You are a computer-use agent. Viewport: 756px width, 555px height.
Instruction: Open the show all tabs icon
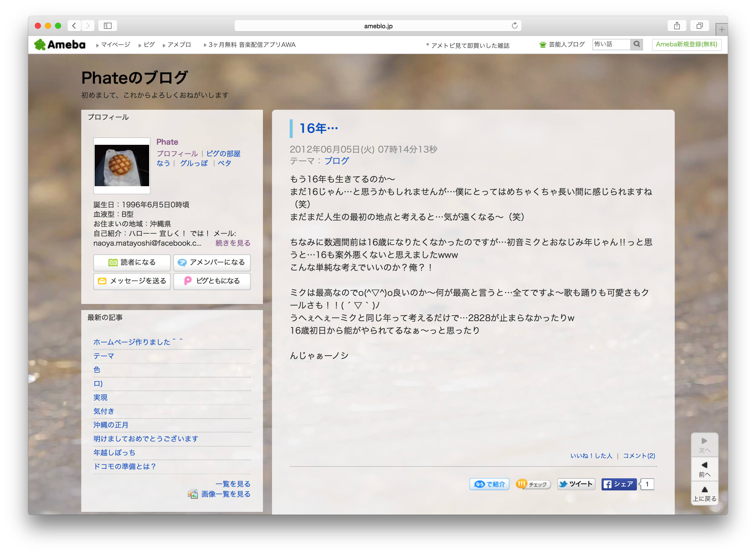(699, 26)
